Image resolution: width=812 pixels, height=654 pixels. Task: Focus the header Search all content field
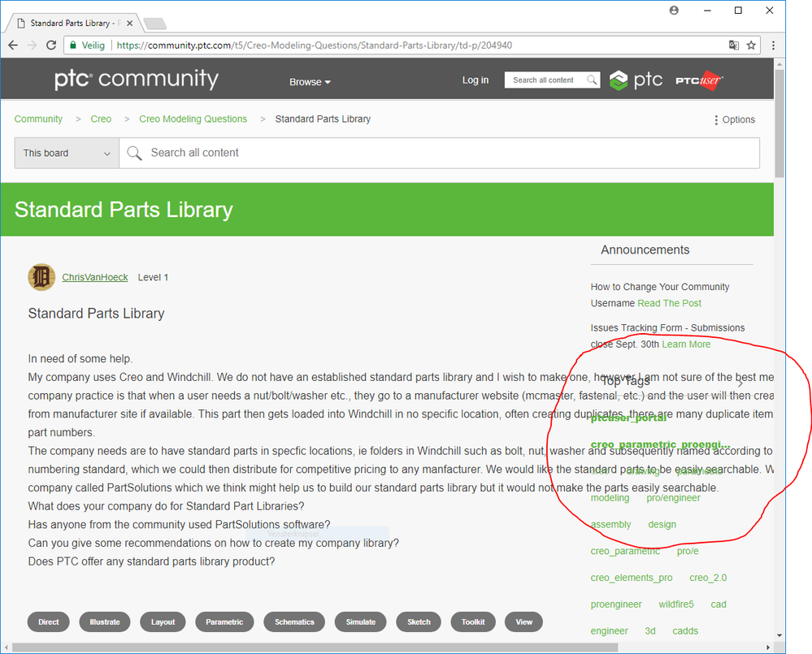(544, 80)
